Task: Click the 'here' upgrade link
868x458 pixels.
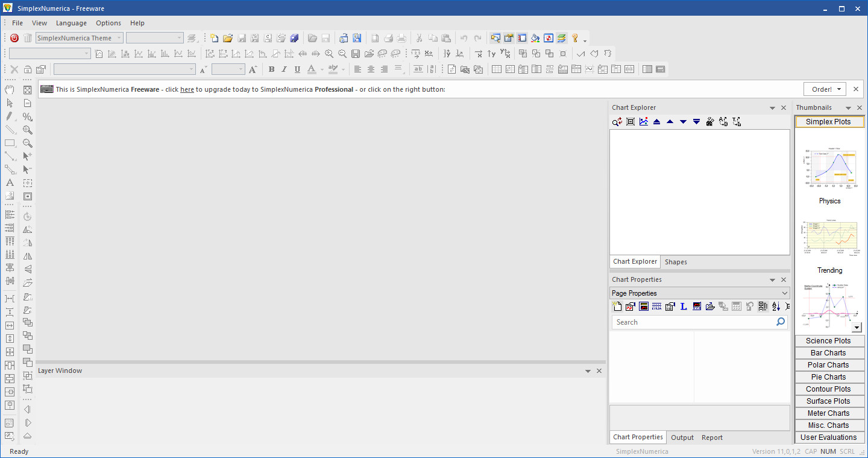Action: 187,89
